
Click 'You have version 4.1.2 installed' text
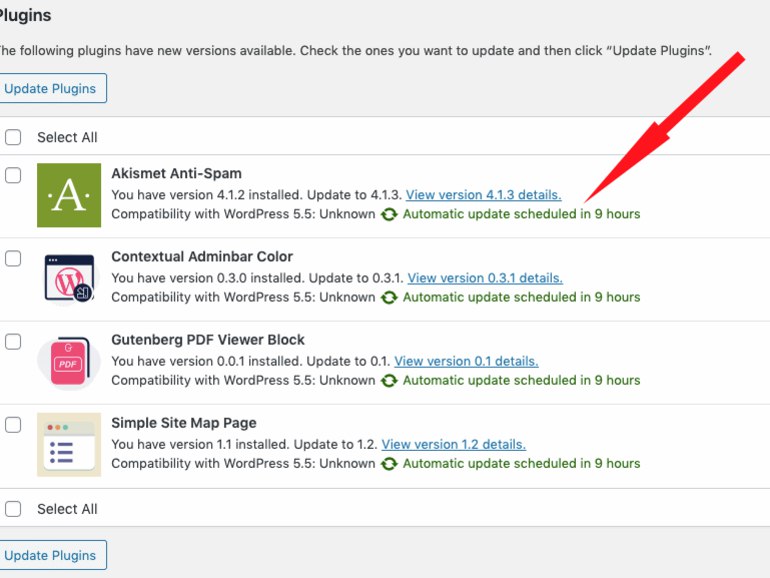click(207, 195)
